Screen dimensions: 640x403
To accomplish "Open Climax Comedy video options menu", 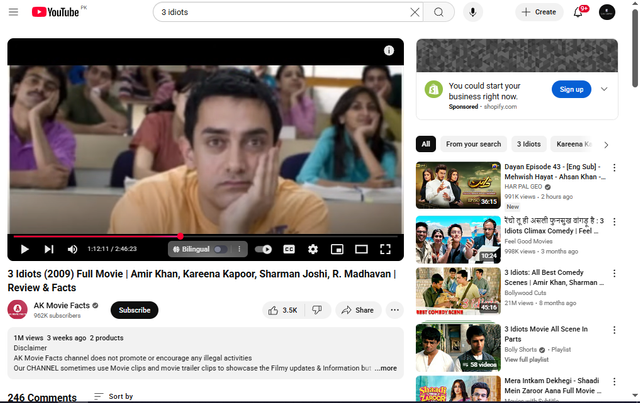I will (x=614, y=222).
